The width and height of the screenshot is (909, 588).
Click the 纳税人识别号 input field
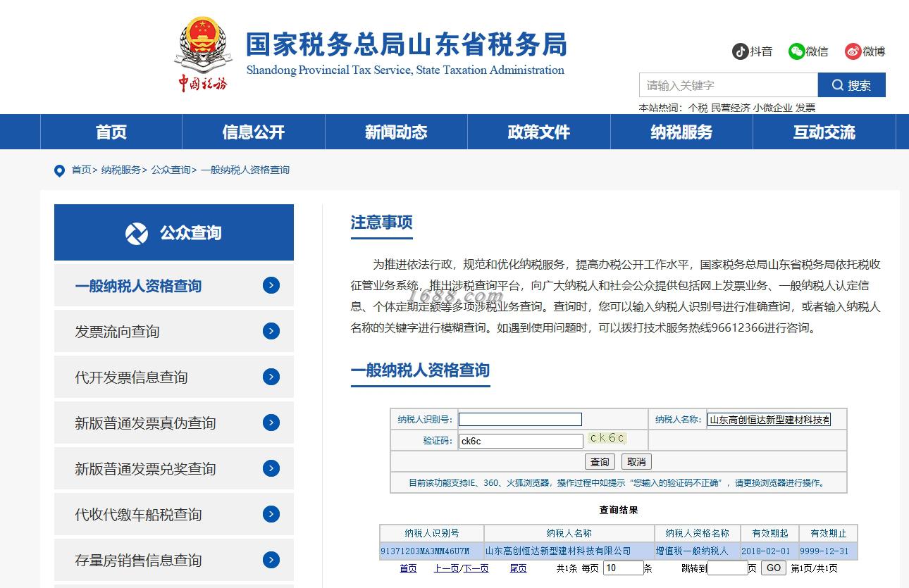(520, 420)
